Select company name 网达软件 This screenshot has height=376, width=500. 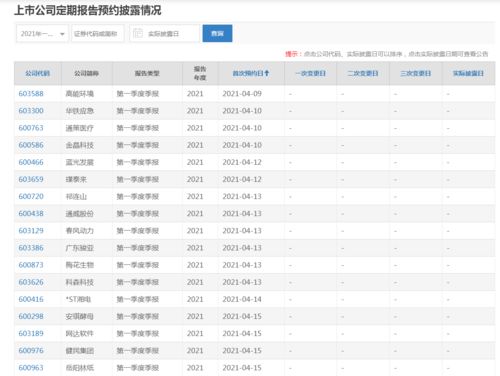pos(79,334)
